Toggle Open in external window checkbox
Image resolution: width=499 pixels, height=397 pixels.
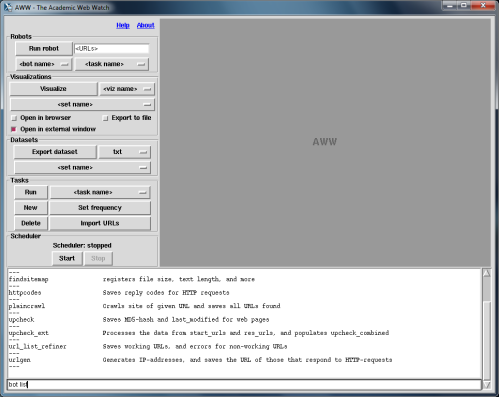14,129
